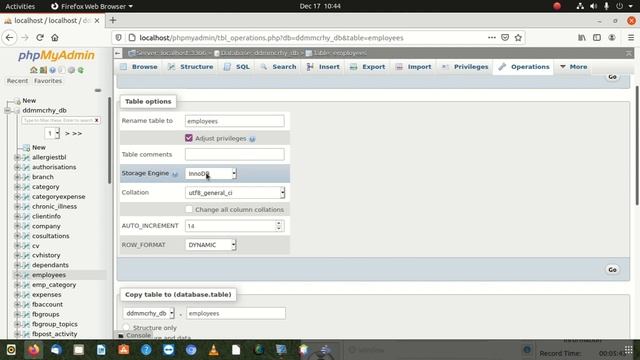This screenshot has height=360, width=640.
Task: Open table list page number dropdown
Action: (52, 133)
